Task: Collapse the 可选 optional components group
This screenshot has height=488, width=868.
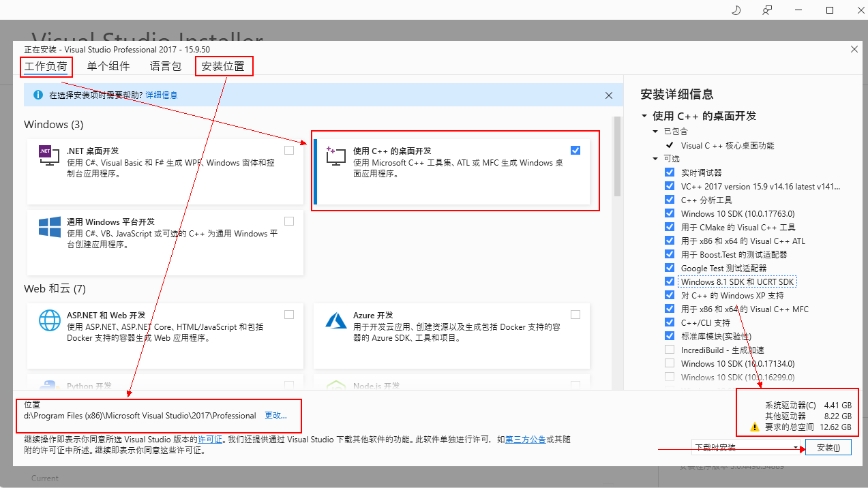Action: tap(657, 158)
